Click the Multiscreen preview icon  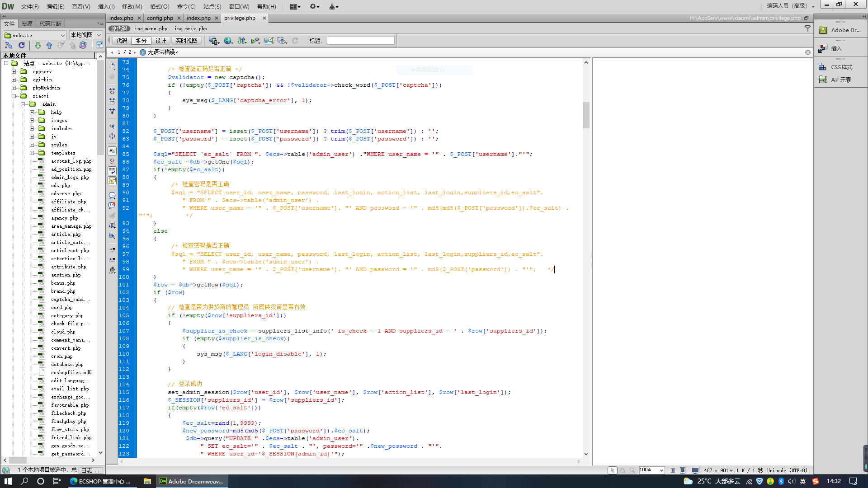(x=213, y=41)
